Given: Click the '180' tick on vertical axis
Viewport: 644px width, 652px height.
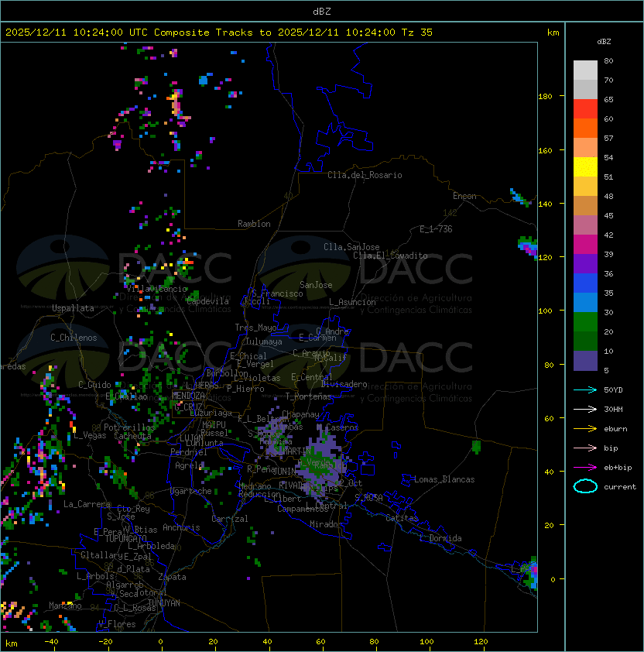Looking at the screenshot, I should (545, 97).
